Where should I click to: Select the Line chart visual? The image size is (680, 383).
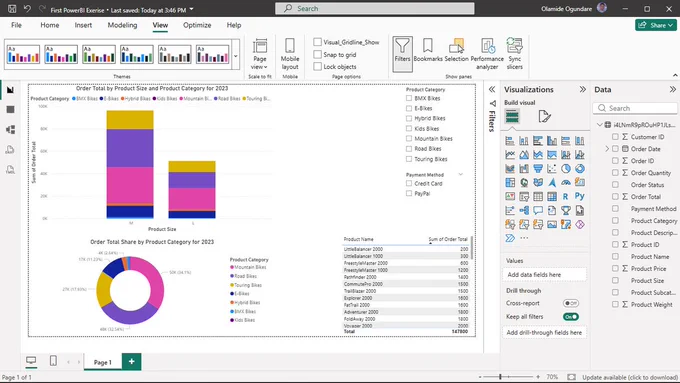click(x=510, y=154)
